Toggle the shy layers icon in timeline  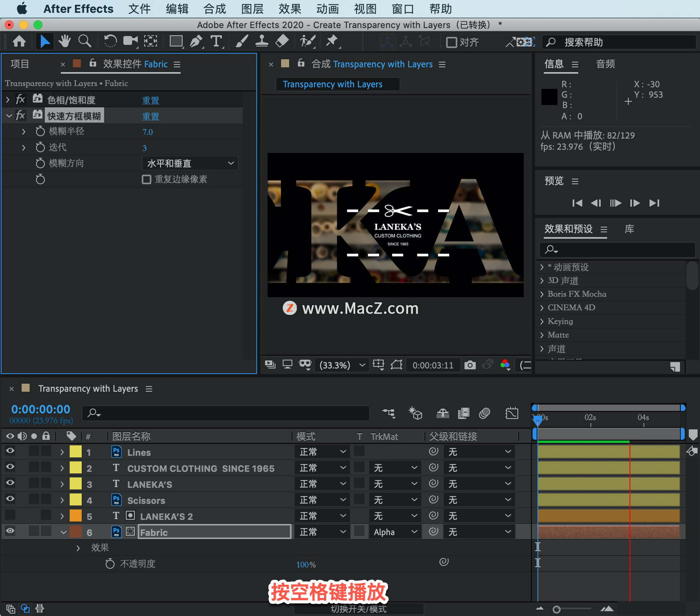tap(443, 413)
